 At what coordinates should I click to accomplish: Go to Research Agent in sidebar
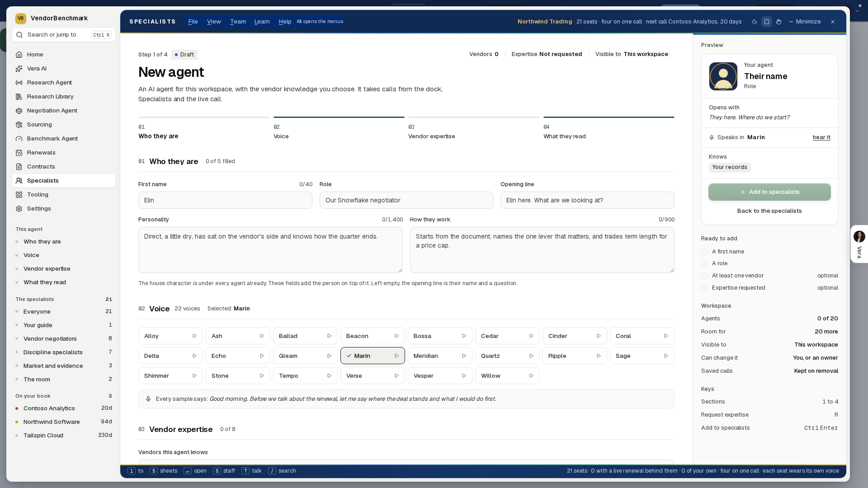pyautogui.click(x=64, y=83)
